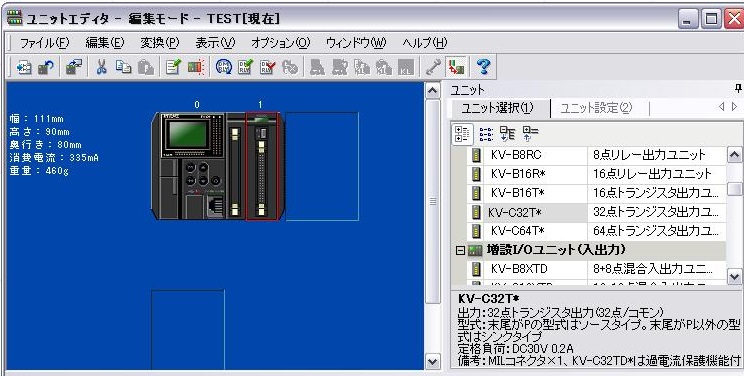The width and height of the screenshot is (744, 376).
Task: Select KV-B8XTD mixed I/O unit row
Action: tap(596, 269)
